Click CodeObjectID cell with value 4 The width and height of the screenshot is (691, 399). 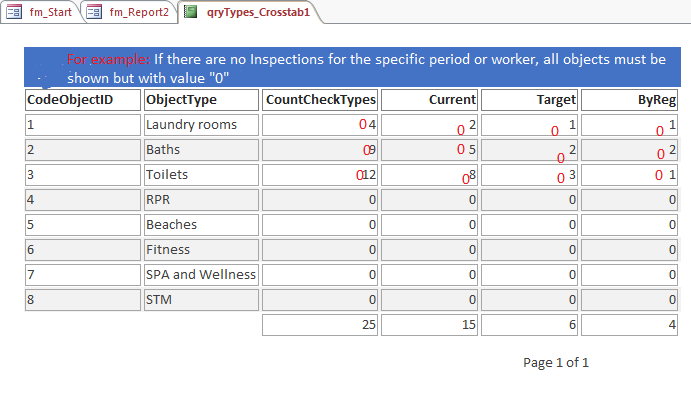(x=83, y=200)
